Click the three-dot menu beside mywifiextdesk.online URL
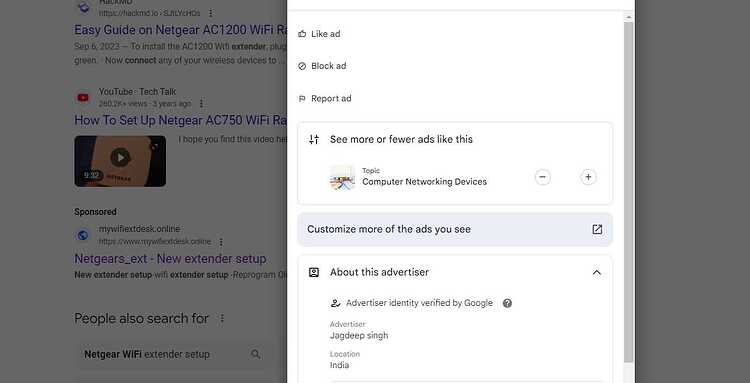The width and height of the screenshot is (750, 383). pos(221,242)
